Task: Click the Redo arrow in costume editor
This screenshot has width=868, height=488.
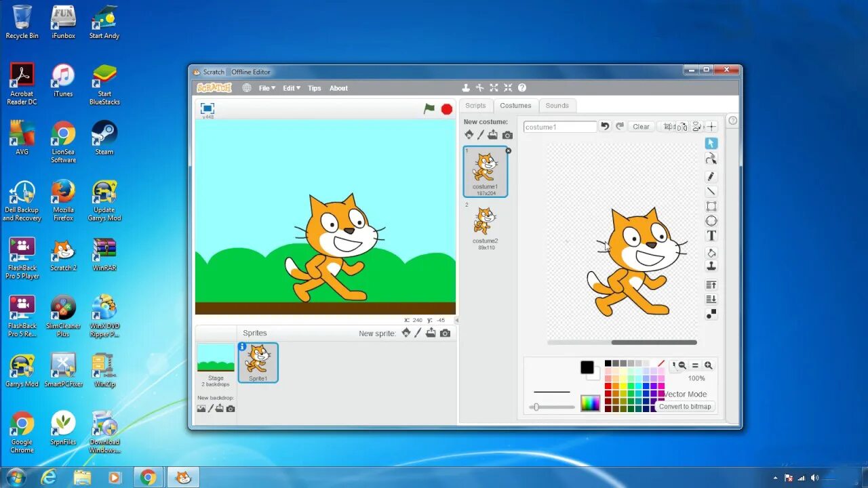Action: (620, 126)
